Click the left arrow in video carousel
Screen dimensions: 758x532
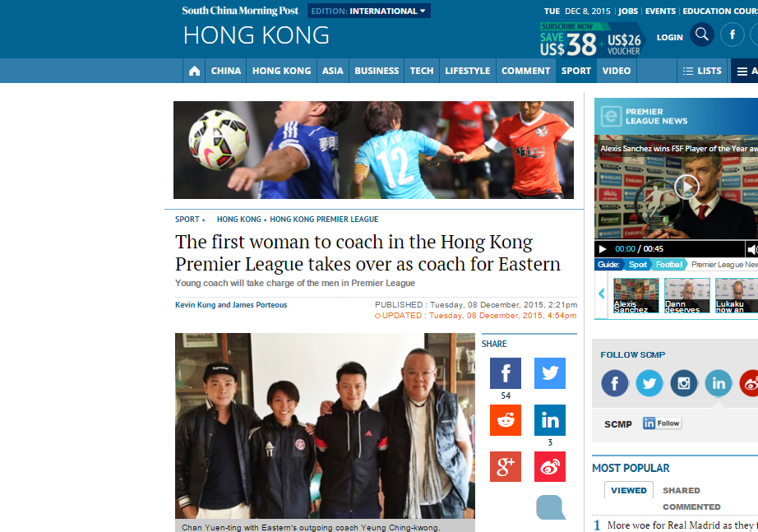(601, 294)
